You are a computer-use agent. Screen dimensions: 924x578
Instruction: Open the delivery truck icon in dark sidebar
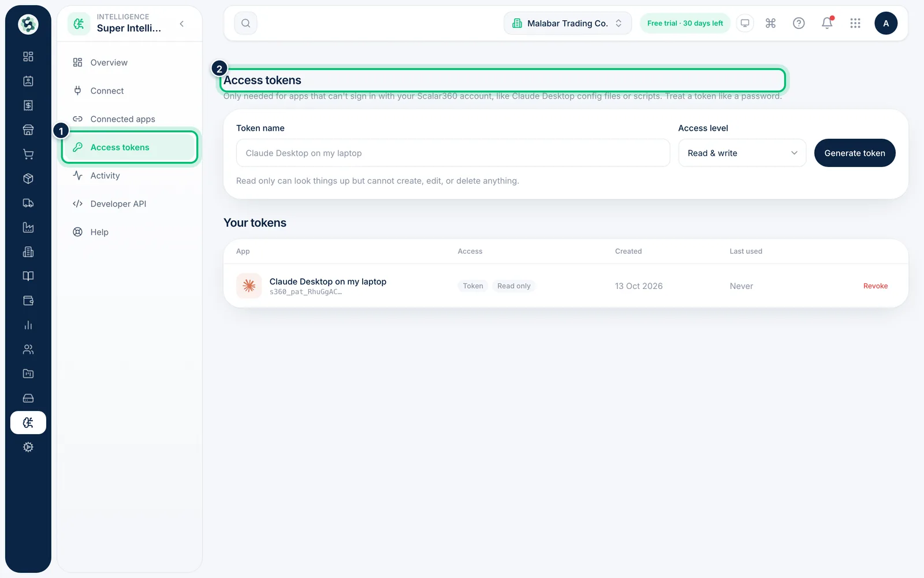[x=28, y=203]
